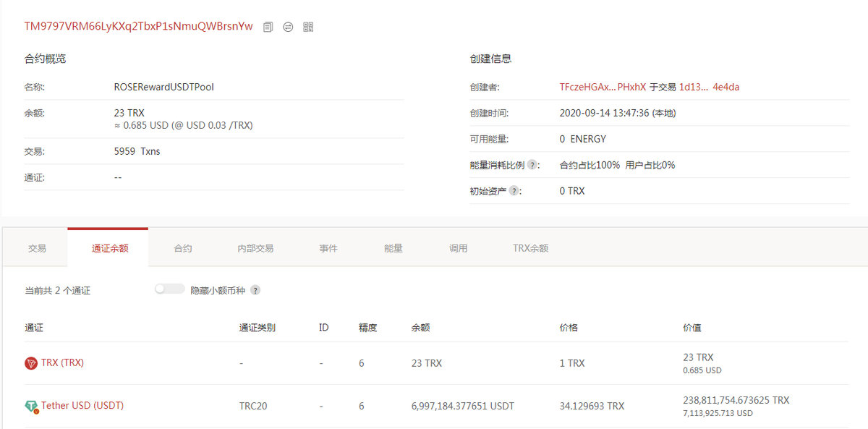Click help icon beside 隐藏小额币种
868x429 pixels.
coord(255,290)
